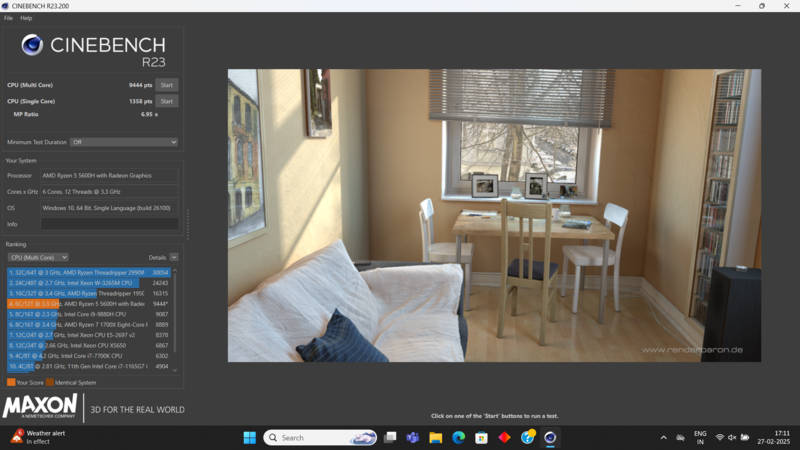Click the Info text field
The width and height of the screenshot is (800, 450).
pos(110,224)
